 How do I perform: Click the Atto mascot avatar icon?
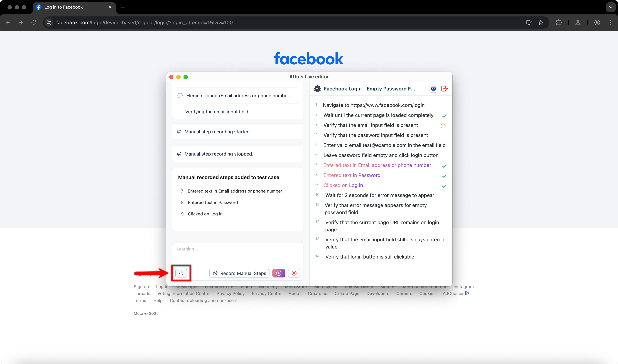(433, 89)
